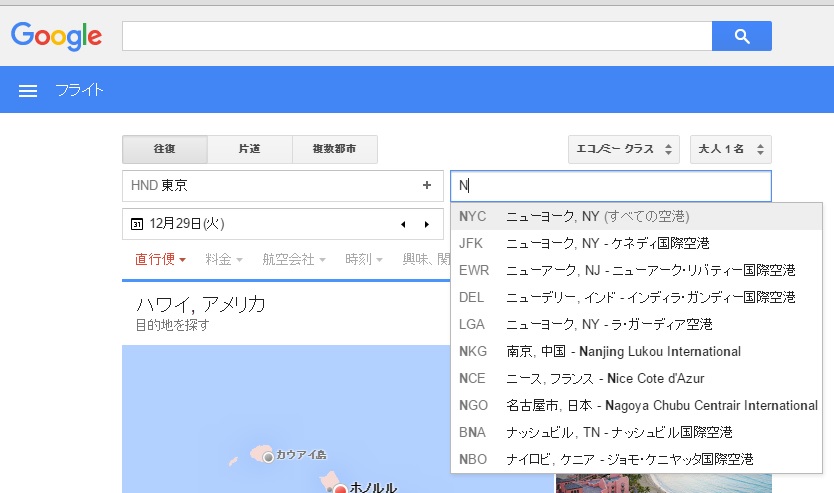Click the beach destination photo thumbnail
The width and height of the screenshot is (834, 493).
coord(664,483)
